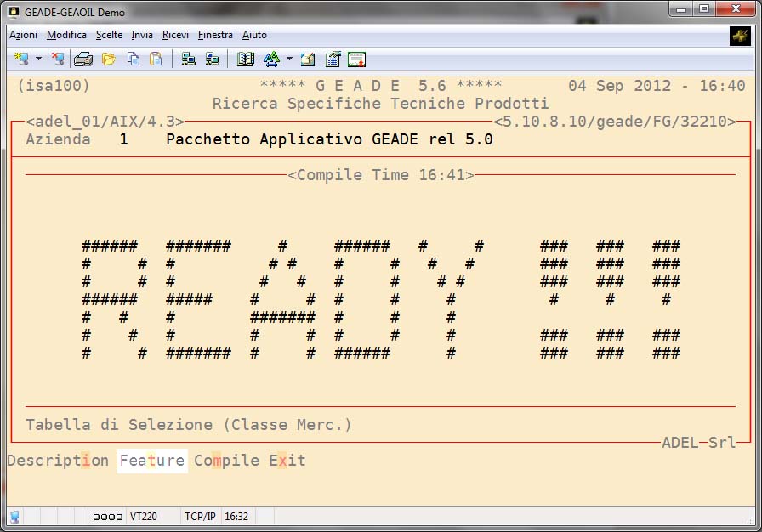This screenshot has width=762, height=532.
Task: Open the Azioni menu
Action: click(x=23, y=35)
